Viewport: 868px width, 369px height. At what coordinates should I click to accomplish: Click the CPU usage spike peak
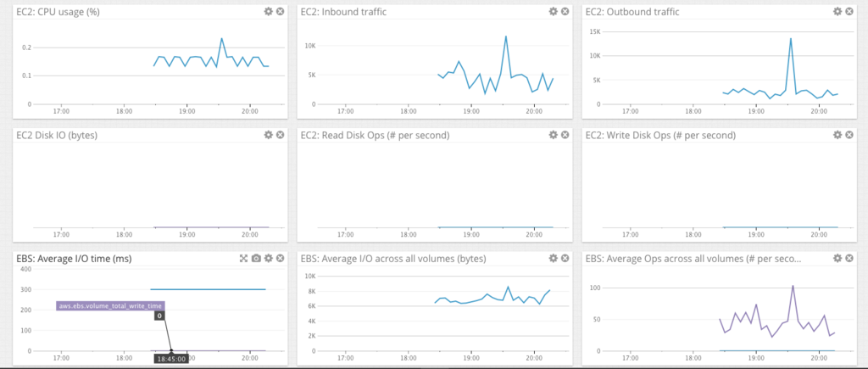[221, 39]
